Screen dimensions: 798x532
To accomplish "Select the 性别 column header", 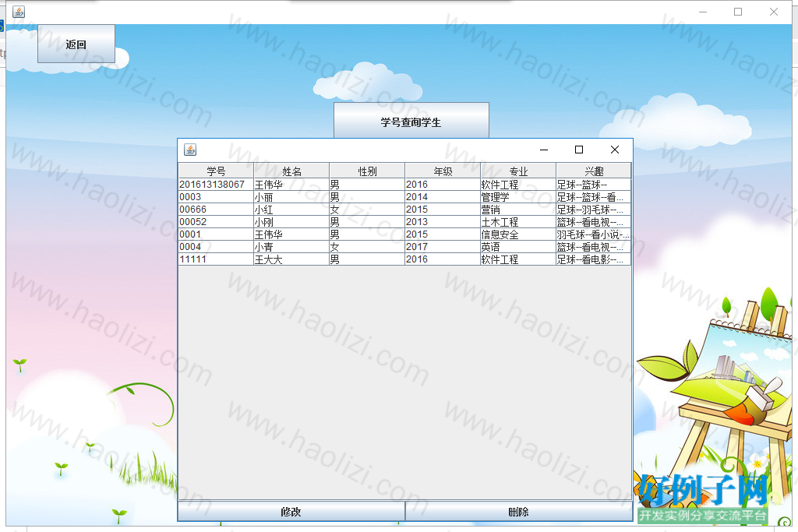I will tap(367, 171).
